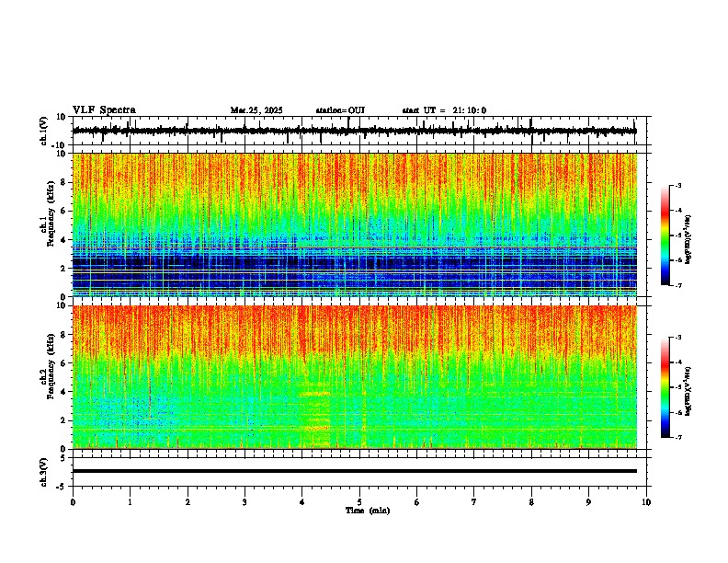Click the ch.2 frequency tick "8"
This screenshot has height=563, width=728.
pyautogui.click(x=64, y=335)
